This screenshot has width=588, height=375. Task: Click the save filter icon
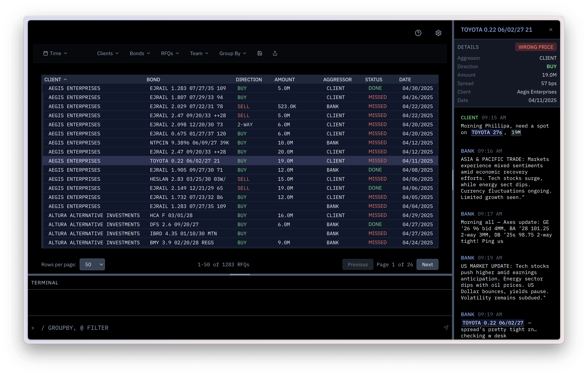tap(260, 53)
